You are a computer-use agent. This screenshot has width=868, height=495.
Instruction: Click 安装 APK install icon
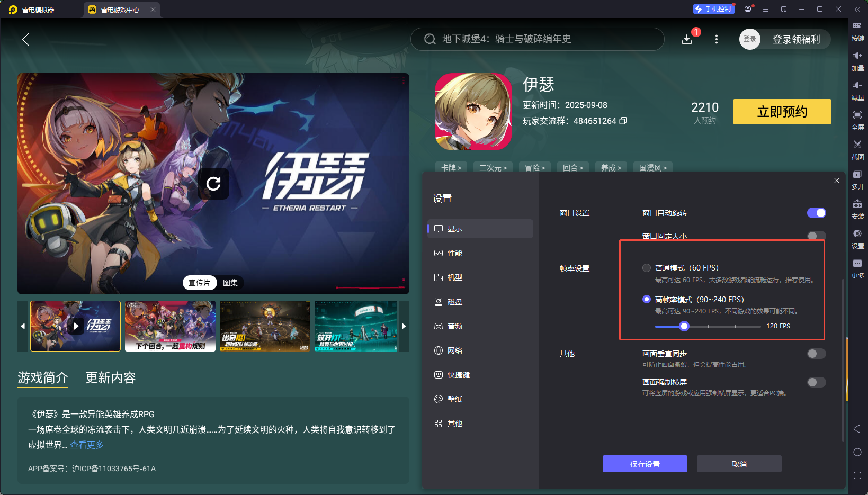[x=857, y=209]
